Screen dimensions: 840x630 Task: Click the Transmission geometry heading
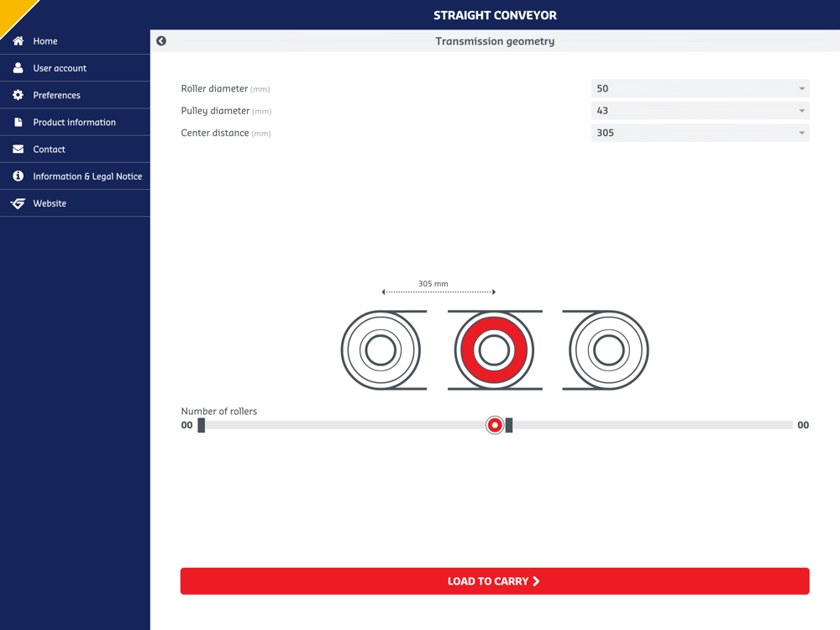coord(495,40)
